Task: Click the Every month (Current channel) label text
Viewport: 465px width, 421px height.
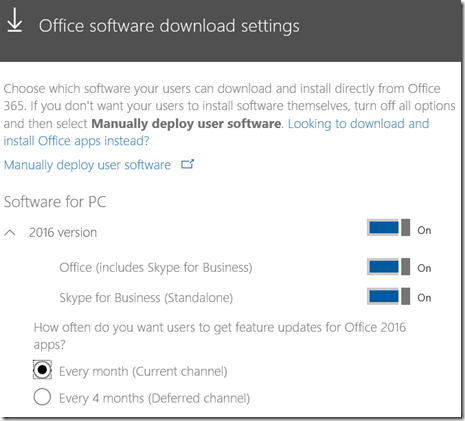Action: click(x=143, y=371)
